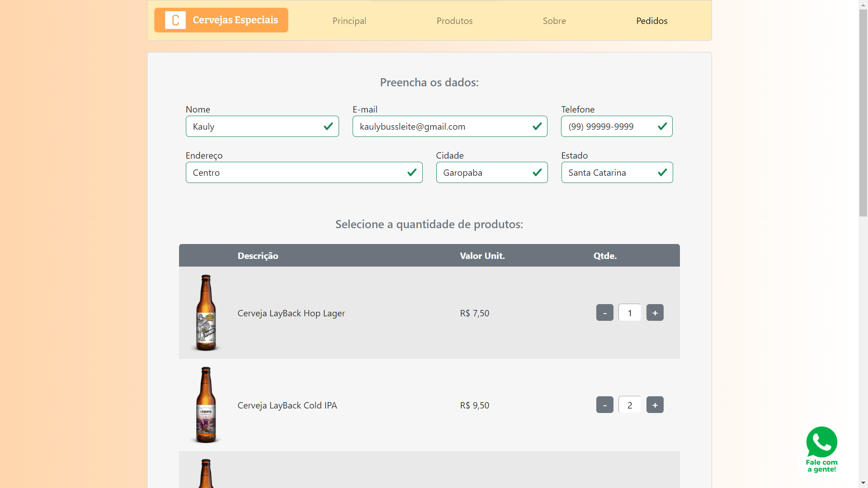Click the down arrow on the page scrollbar
Screen dimensions: 868x488
863,483
